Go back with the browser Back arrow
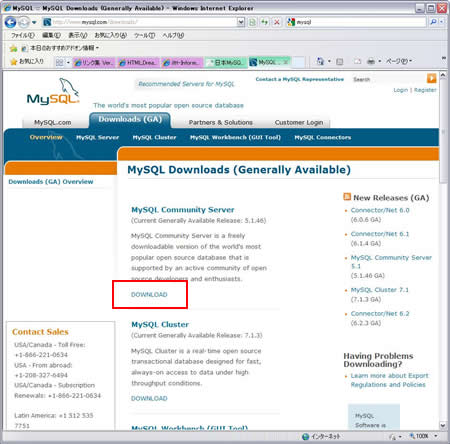The width and height of the screenshot is (450, 444). [10, 22]
